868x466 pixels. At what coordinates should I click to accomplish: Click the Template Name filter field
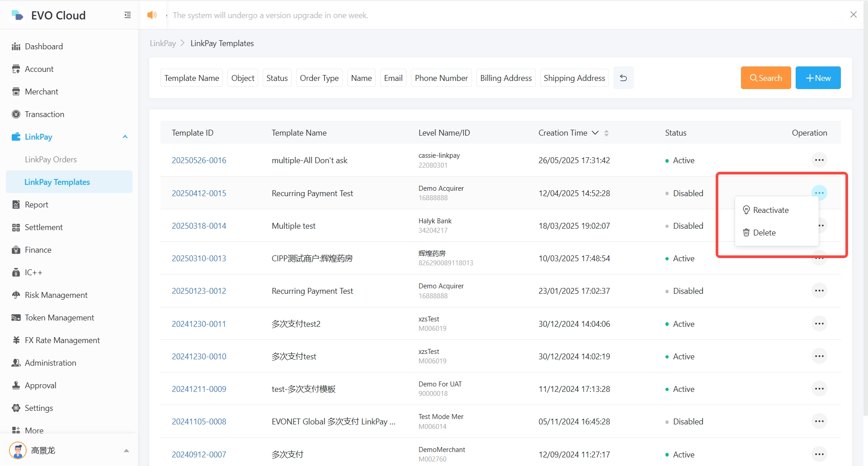[x=192, y=78]
